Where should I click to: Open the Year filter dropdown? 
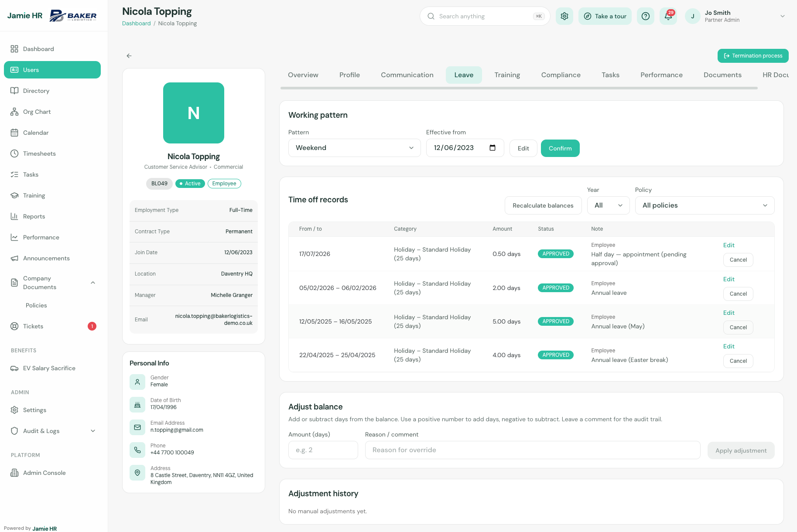click(x=609, y=205)
